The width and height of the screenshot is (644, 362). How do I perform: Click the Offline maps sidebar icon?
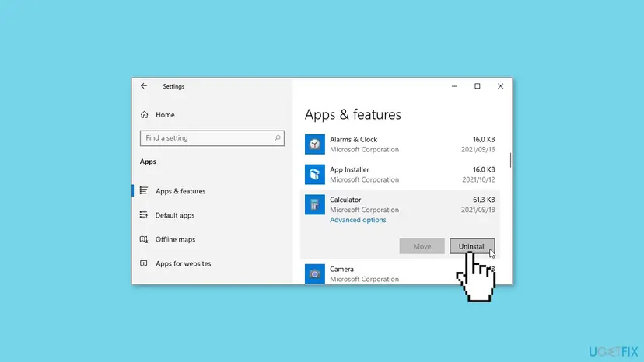[144, 238]
